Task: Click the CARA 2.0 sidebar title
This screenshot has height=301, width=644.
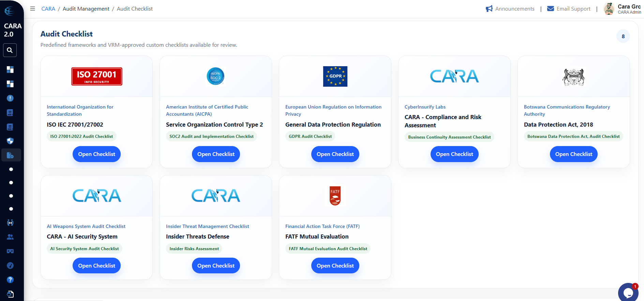Action: pyautogui.click(x=13, y=30)
